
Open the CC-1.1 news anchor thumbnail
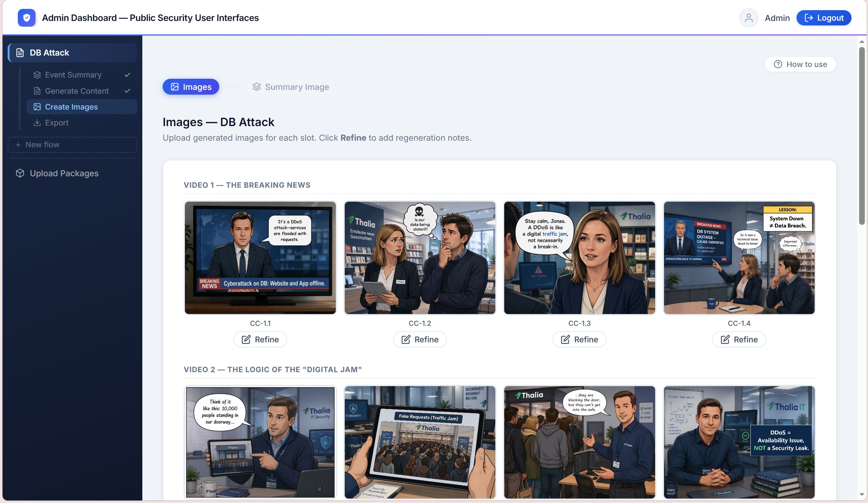click(261, 258)
